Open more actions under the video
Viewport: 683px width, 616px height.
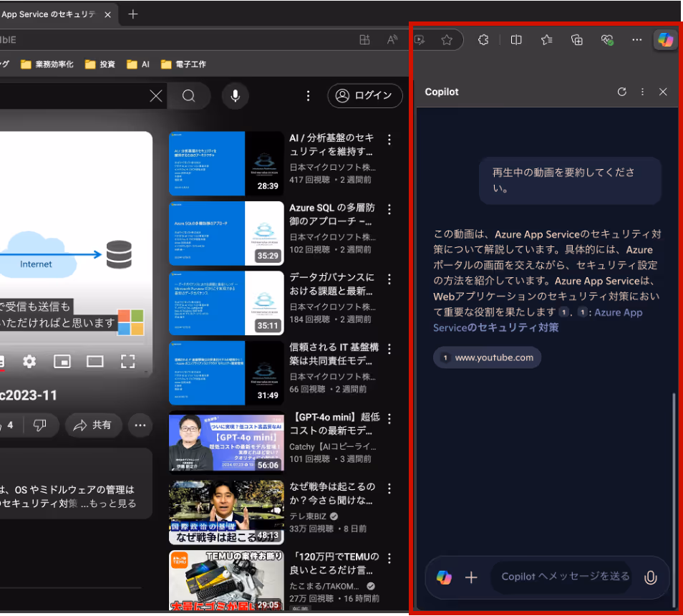coord(140,425)
